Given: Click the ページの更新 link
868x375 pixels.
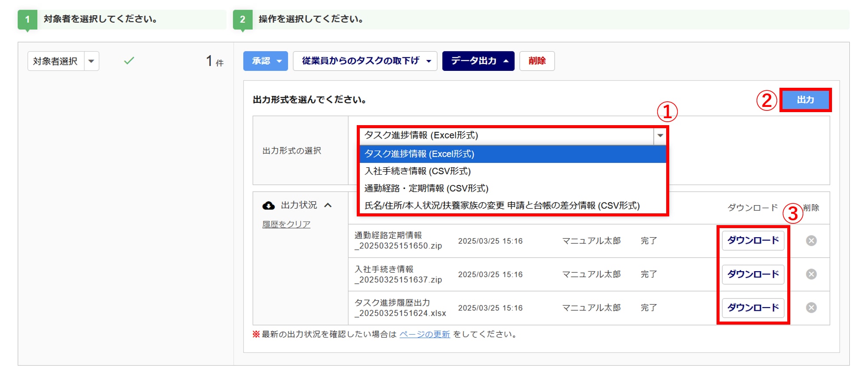Looking at the screenshot, I should coord(424,334).
